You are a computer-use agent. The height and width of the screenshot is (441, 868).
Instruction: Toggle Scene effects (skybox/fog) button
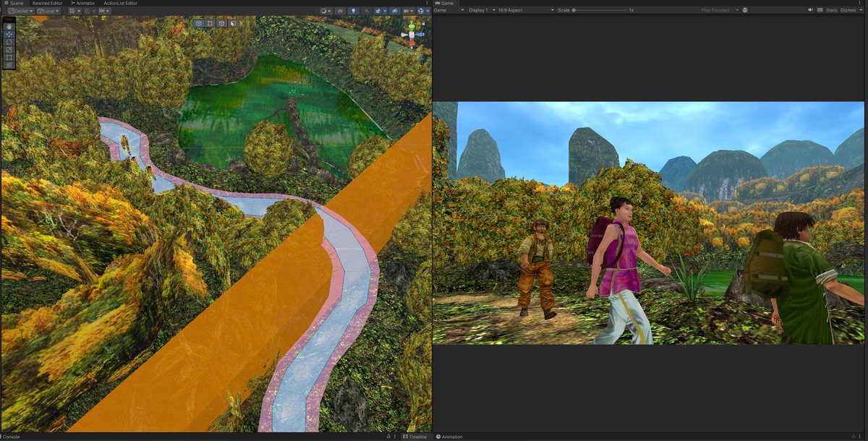pyautogui.click(x=378, y=11)
